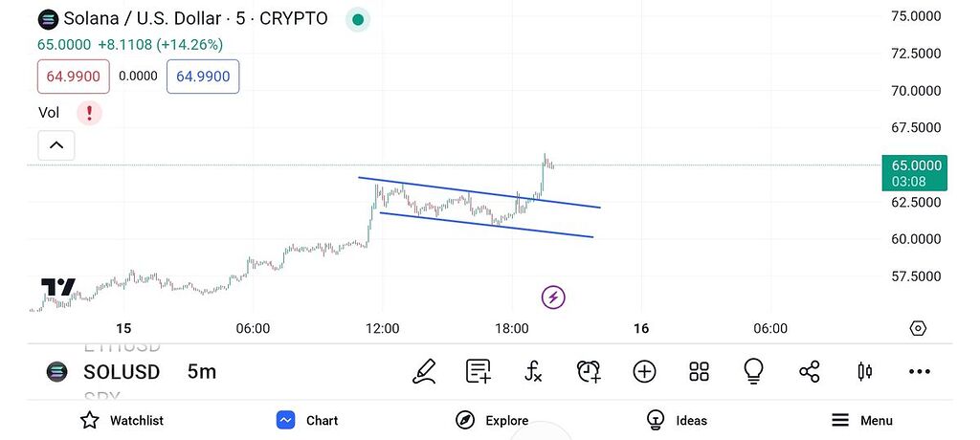Add a note with the note icon
Image resolution: width=980 pixels, height=440 pixels.
[x=479, y=371]
